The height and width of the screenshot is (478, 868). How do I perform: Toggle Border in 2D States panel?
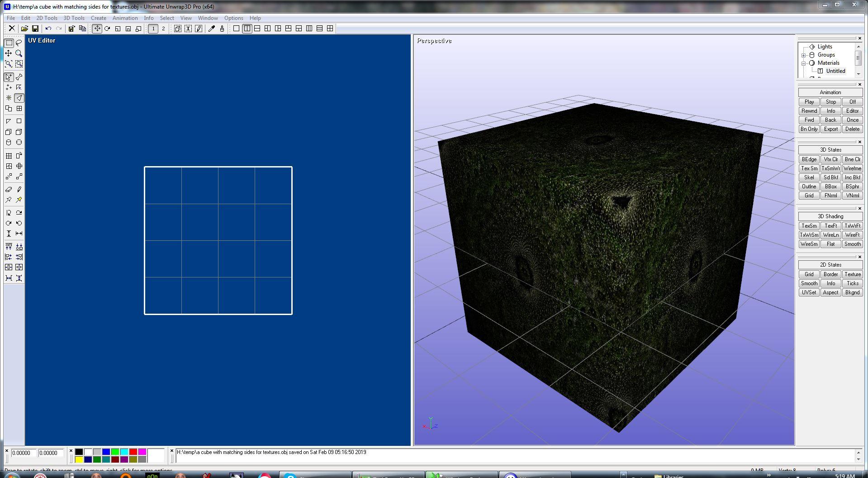[830, 274]
